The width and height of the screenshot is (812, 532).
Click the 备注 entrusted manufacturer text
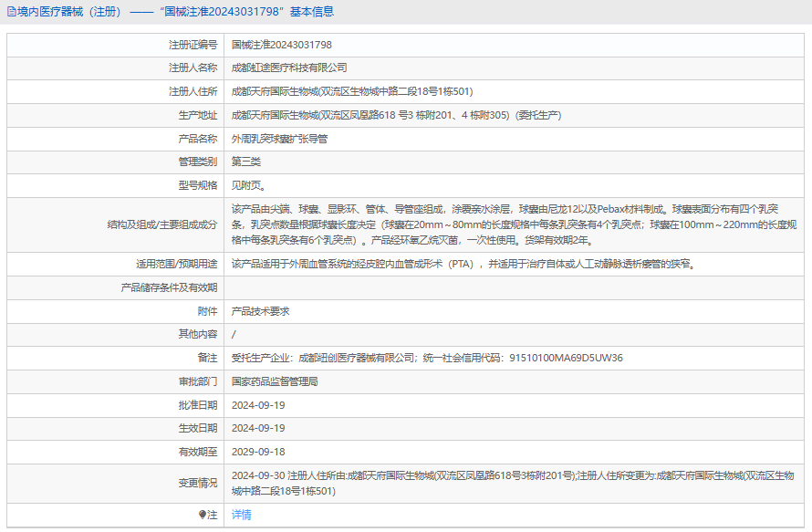427,358
